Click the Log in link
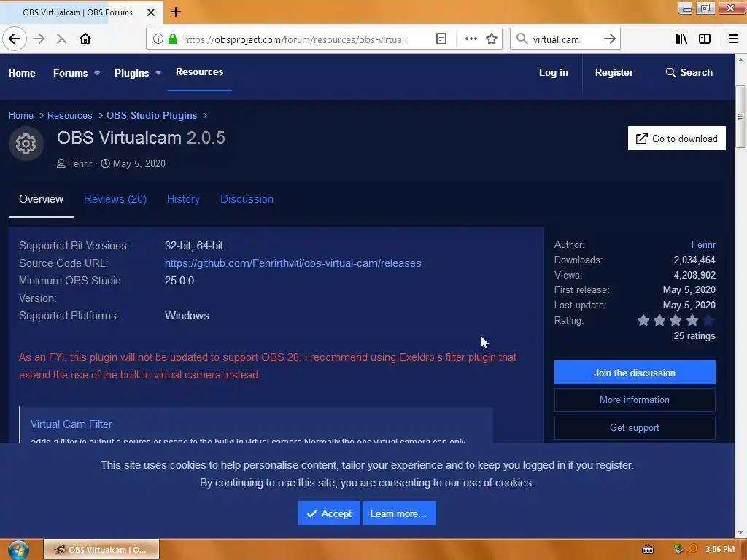 pyautogui.click(x=553, y=72)
